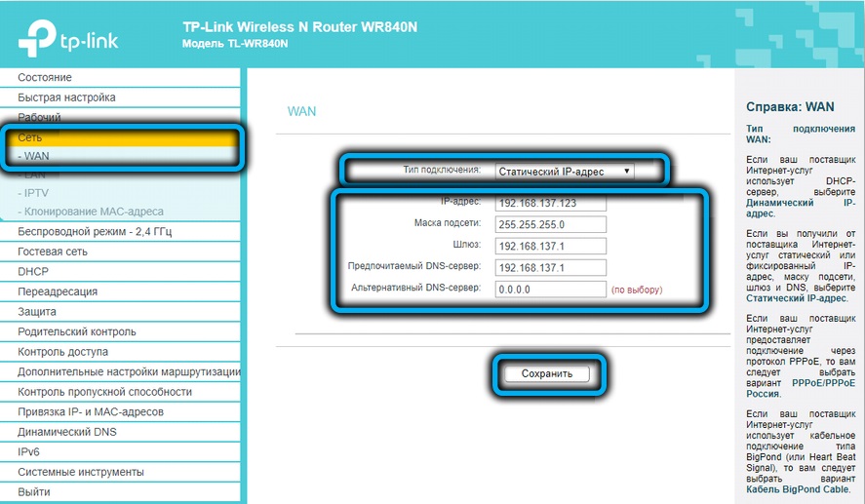The height and width of the screenshot is (504, 865).
Task: Click Динамический IP-адрес in help text
Action: (801, 208)
